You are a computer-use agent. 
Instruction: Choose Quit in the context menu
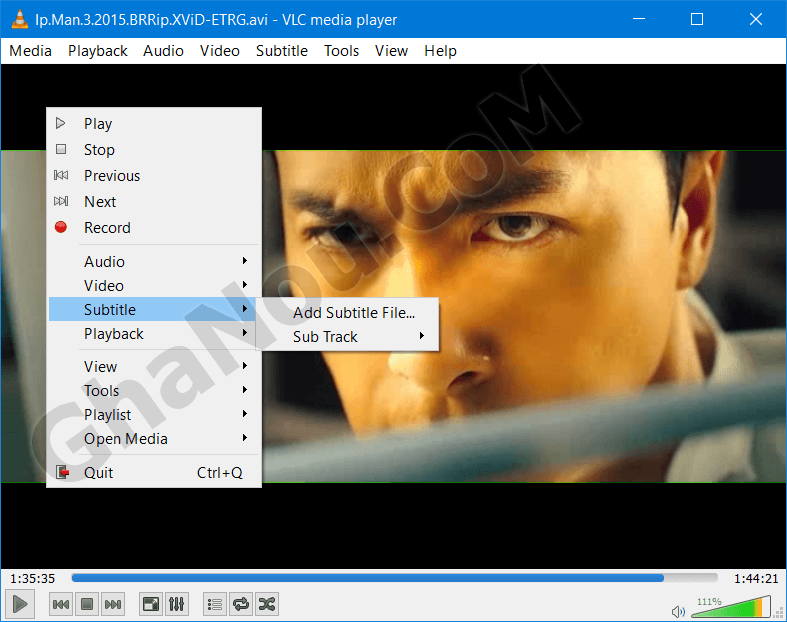tap(154, 473)
